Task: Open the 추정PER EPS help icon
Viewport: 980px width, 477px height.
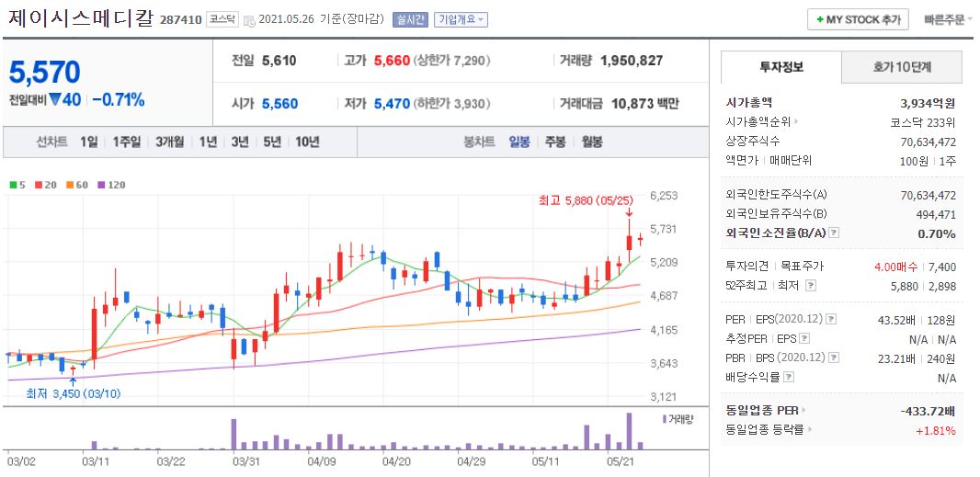Action: point(804,338)
